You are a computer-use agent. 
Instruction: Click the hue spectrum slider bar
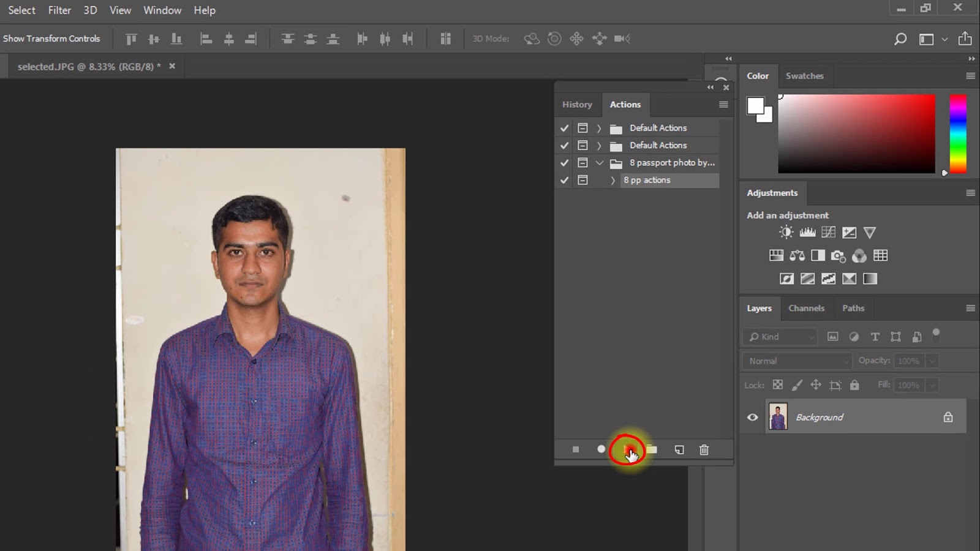[957, 133]
